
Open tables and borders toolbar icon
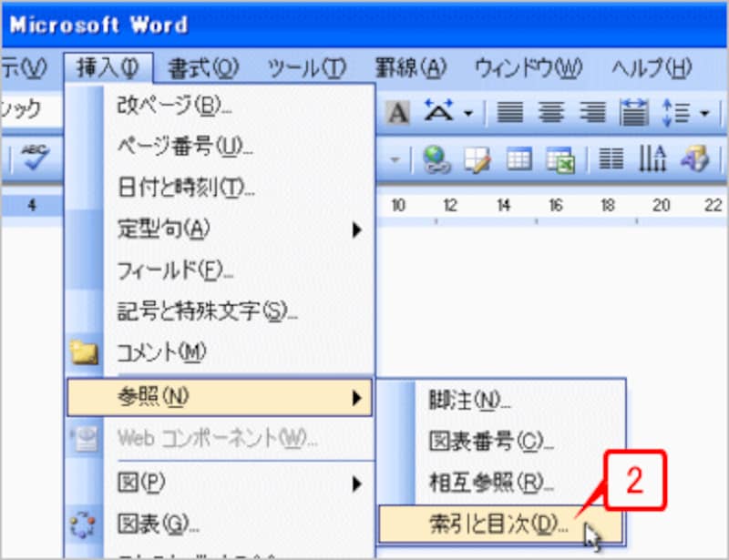click(x=477, y=160)
